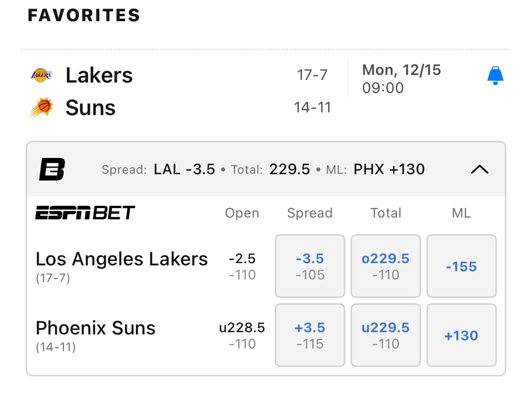Choose Lakers moneyline -155
The width and height of the screenshot is (532, 394).
[x=461, y=266]
